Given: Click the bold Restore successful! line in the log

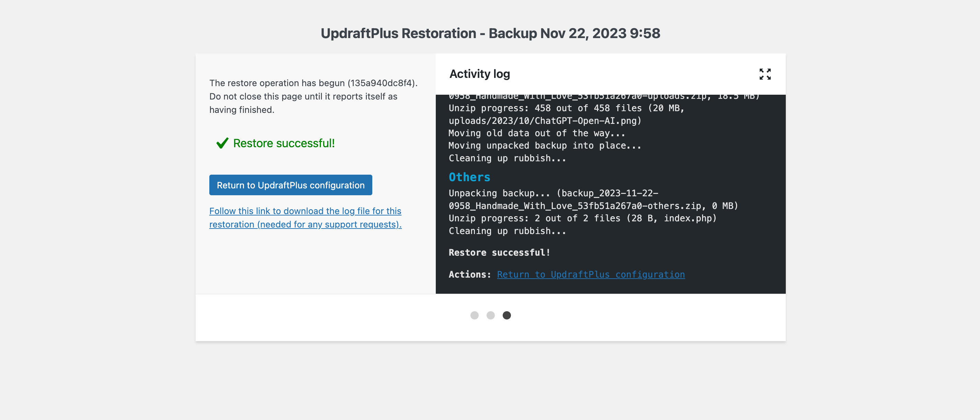Looking at the screenshot, I should click(499, 253).
